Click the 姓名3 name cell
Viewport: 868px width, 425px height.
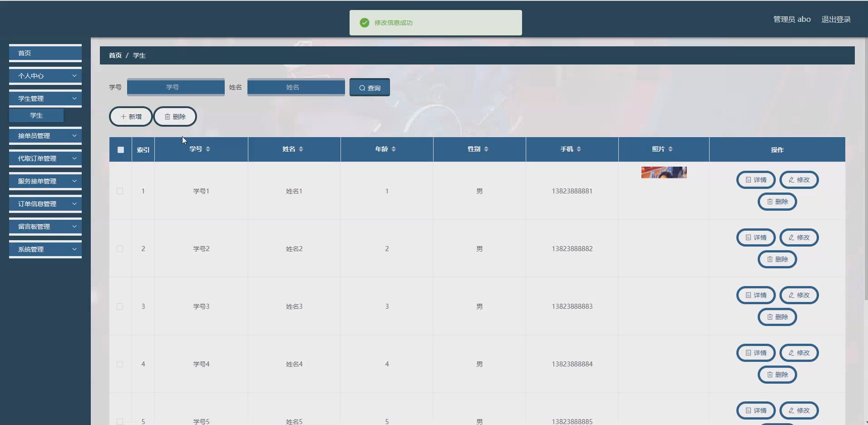(294, 306)
